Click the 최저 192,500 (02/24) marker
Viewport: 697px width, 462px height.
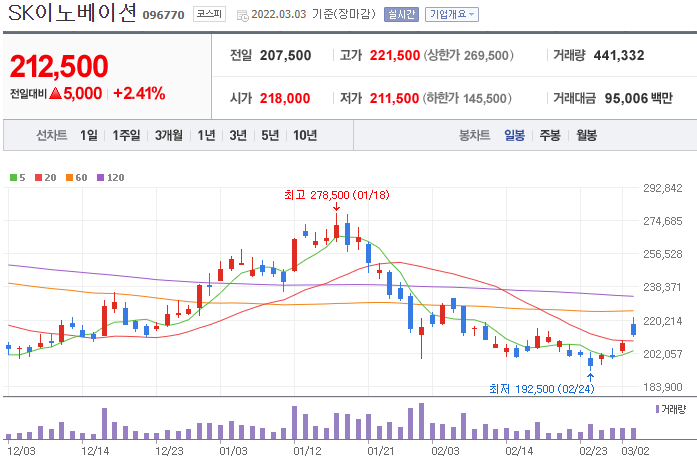[541, 389]
